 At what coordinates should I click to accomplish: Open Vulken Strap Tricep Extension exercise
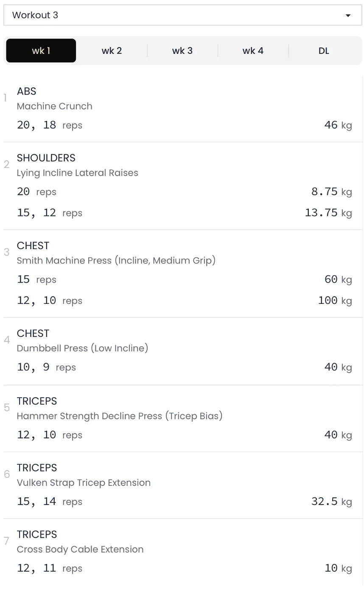pyautogui.click(x=84, y=482)
